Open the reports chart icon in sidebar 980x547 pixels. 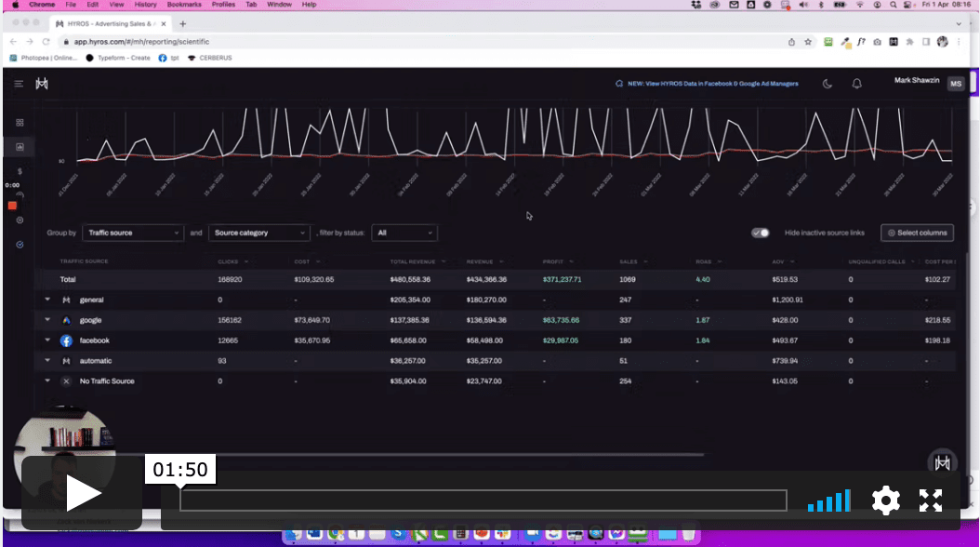20,147
